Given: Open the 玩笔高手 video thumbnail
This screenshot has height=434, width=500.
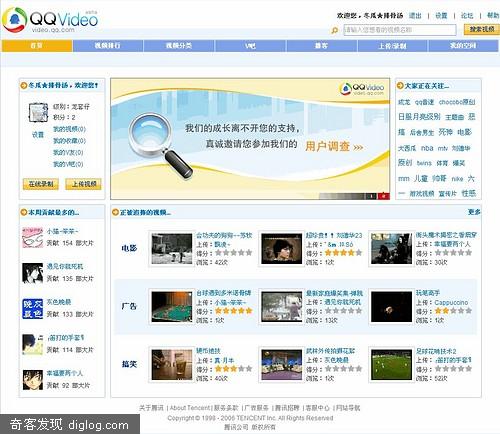Looking at the screenshot, I should click(391, 307).
